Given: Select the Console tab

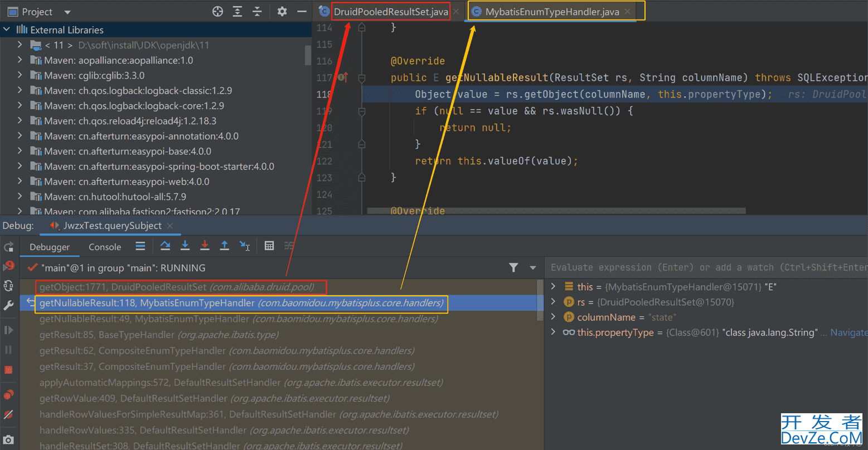Looking at the screenshot, I should [x=105, y=247].
